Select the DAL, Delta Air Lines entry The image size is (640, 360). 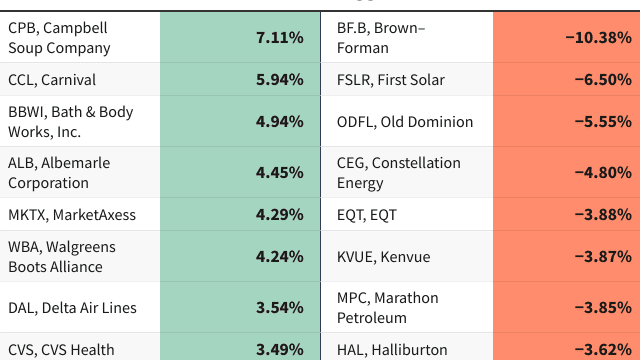pos(80,307)
